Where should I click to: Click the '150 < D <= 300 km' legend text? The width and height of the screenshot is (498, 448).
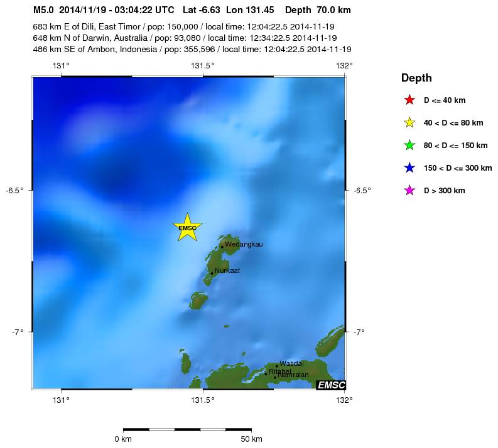(x=458, y=168)
